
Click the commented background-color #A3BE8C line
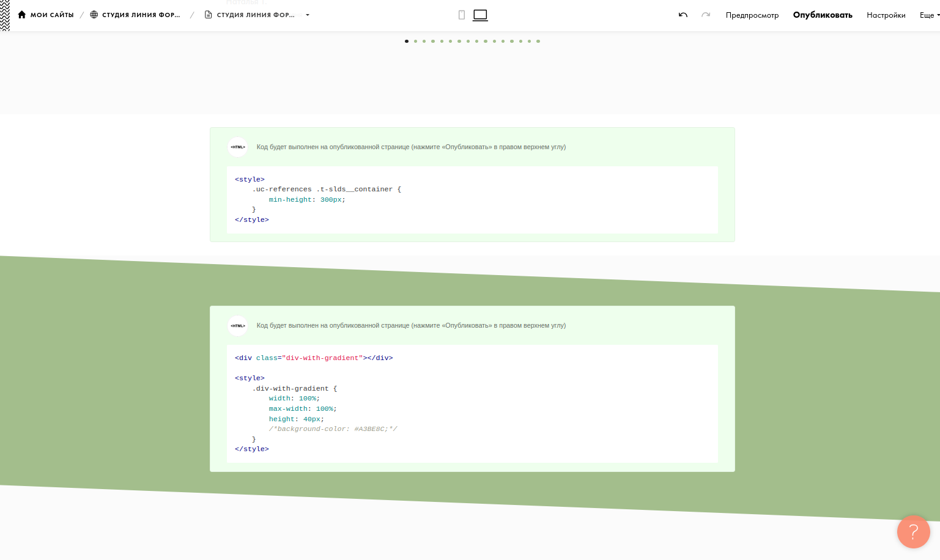[x=333, y=429]
